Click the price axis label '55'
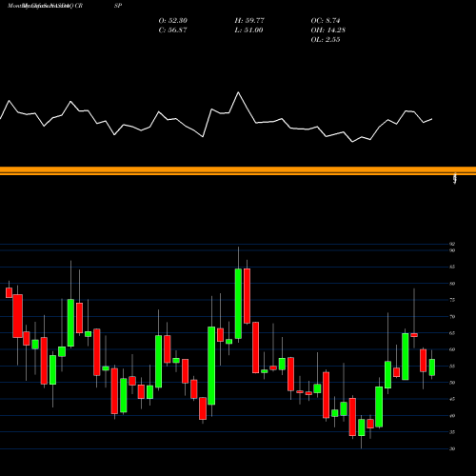The image size is (476, 476). [452, 366]
